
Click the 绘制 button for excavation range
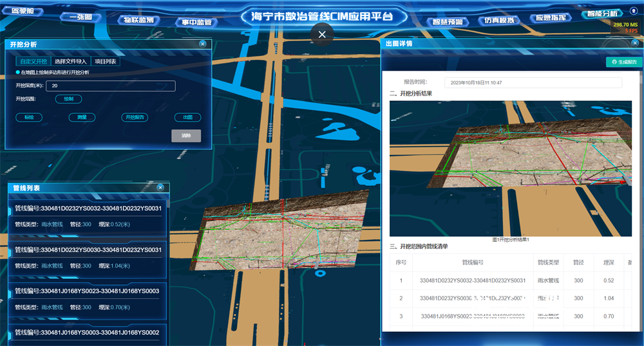coord(69,99)
